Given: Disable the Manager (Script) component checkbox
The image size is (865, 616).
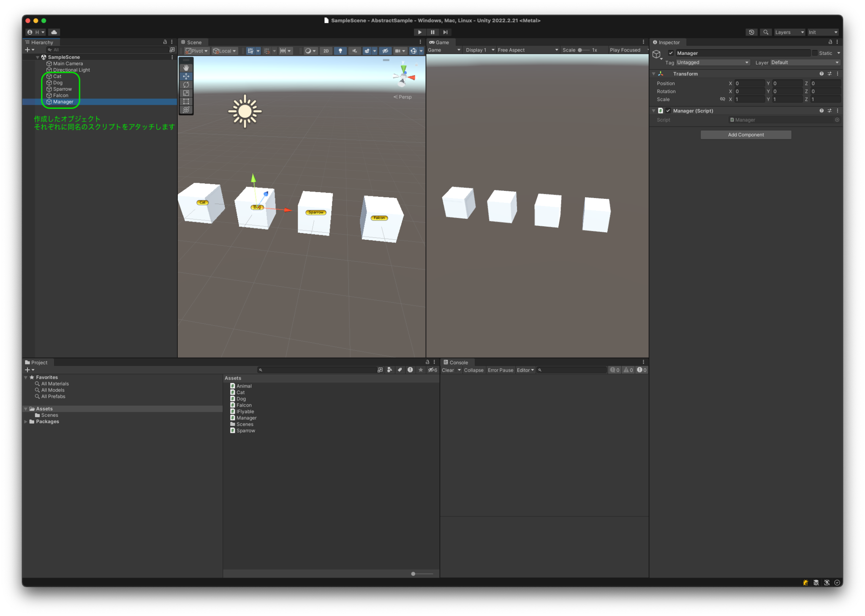Looking at the screenshot, I should pyautogui.click(x=669, y=111).
